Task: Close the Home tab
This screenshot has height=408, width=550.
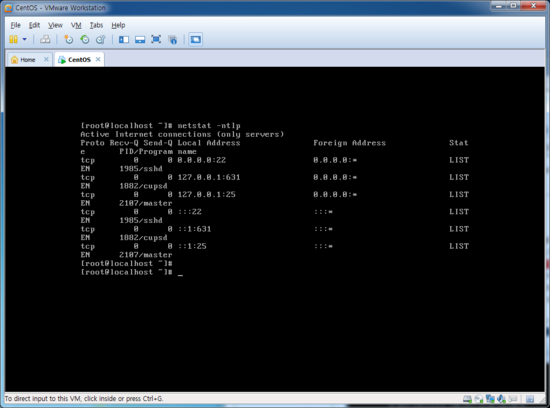Action: [x=46, y=59]
